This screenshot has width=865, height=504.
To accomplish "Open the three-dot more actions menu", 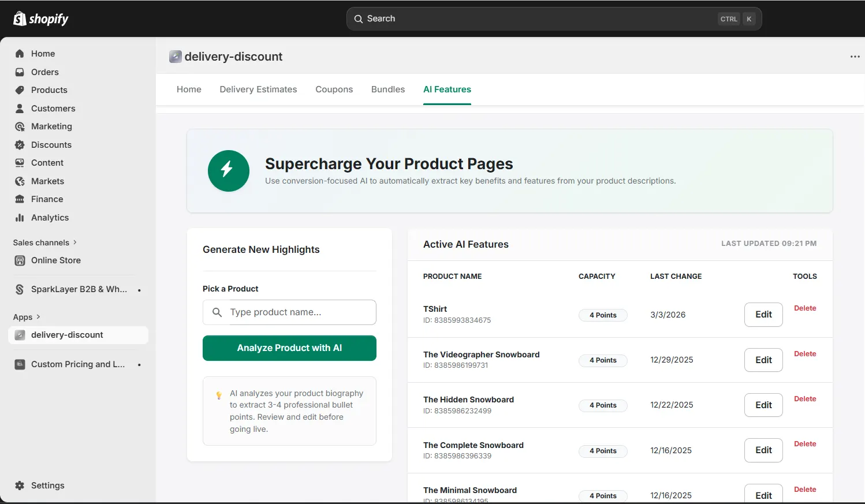I will pos(855,57).
